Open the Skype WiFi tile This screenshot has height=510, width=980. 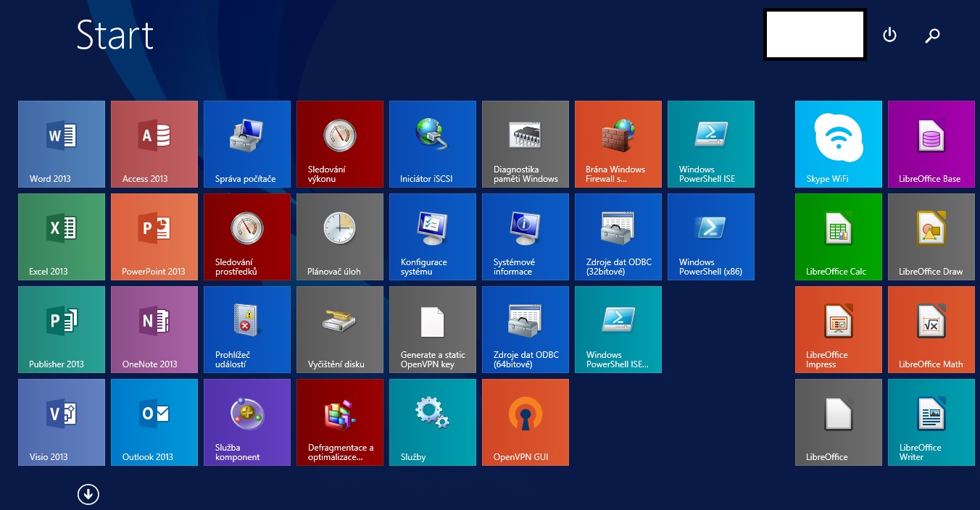(839, 144)
